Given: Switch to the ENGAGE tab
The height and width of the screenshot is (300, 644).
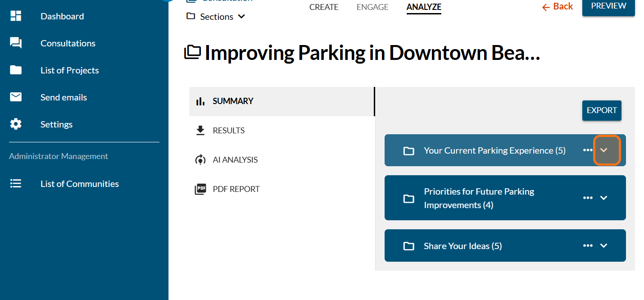Looking at the screenshot, I should coord(372,7).
